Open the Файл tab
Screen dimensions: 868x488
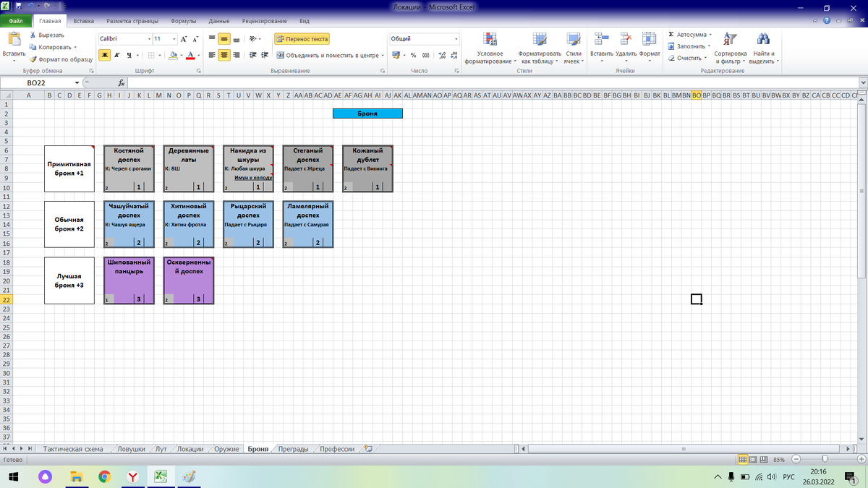(16, 22)
